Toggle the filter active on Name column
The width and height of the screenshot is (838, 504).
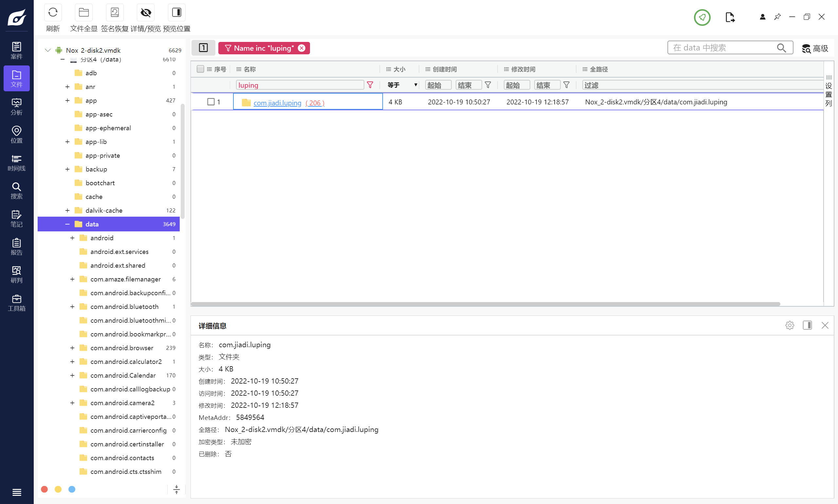(371, 85)
